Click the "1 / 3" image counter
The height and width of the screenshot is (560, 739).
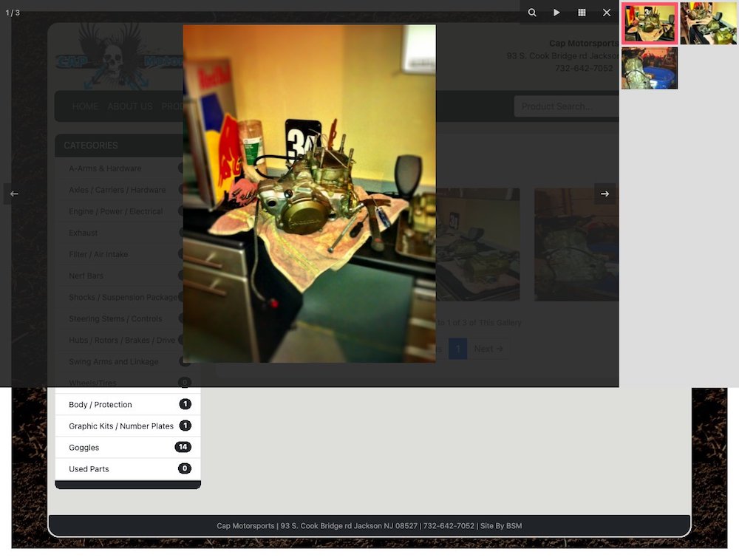point(13,13)
